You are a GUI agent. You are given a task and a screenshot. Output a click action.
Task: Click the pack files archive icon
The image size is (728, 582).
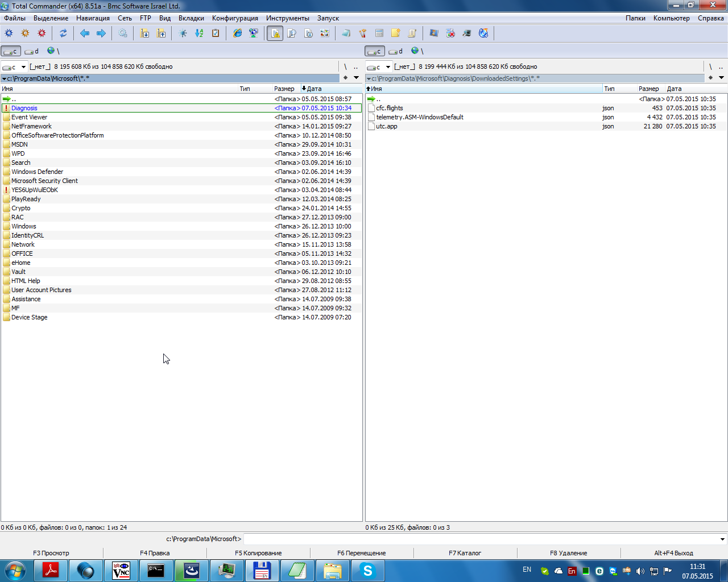point(145,34)
